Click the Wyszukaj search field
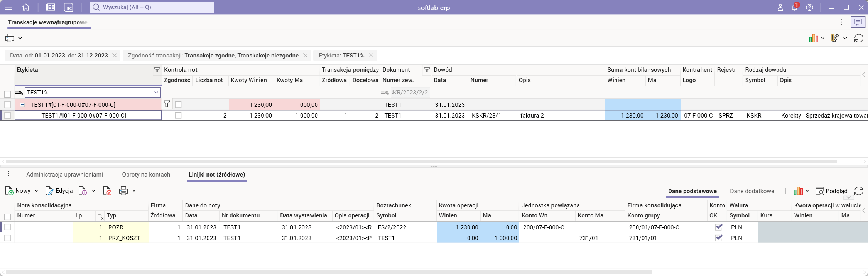This screenshot has height=276, width=868. [x=152, y=7]
